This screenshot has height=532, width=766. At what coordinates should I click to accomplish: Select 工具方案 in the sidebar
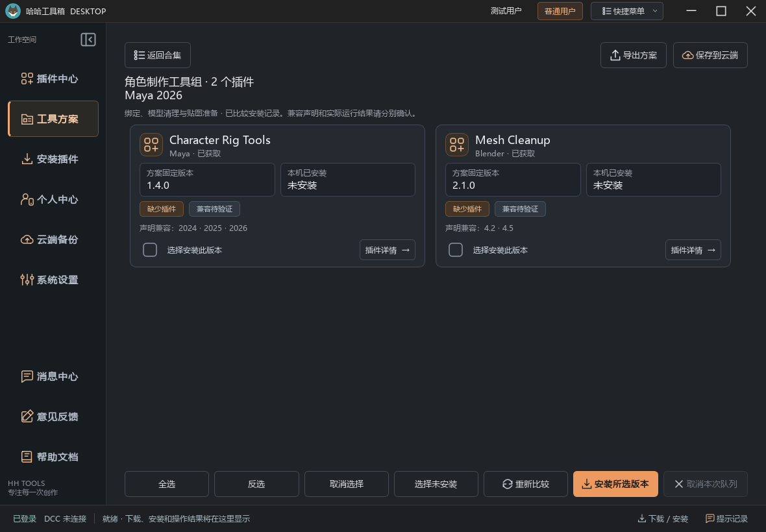click(x=53, y=119)
